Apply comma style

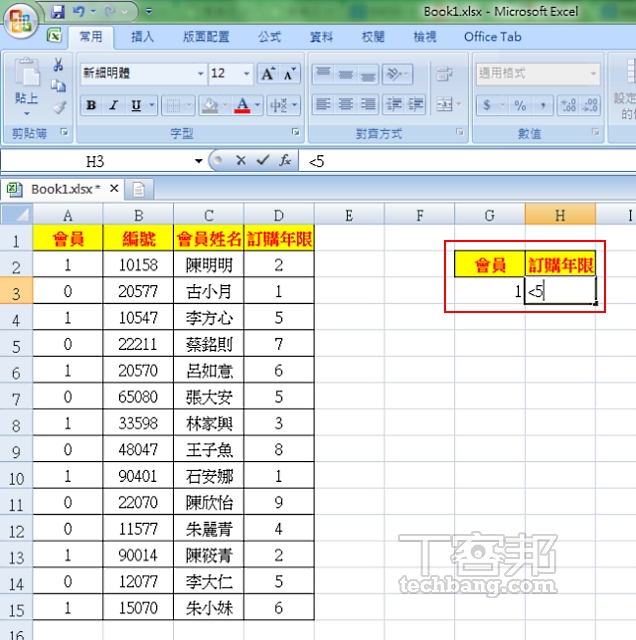[543, 105]
